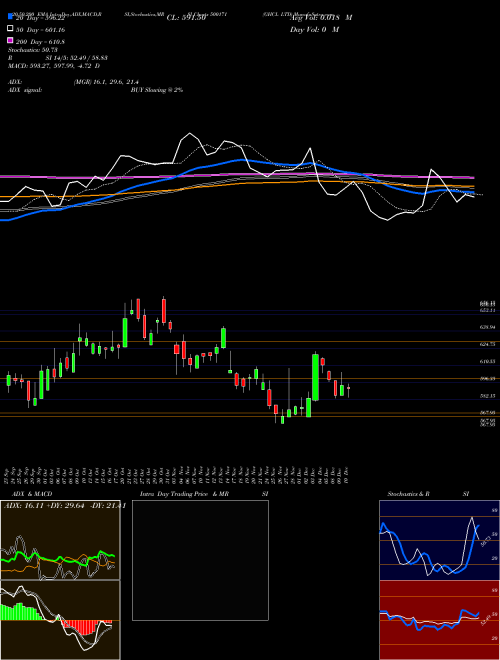The width and height of the screenshot is (500, 660).
Task: Open the ADX indicator chart panel
Action: click(x=60, y=540)
